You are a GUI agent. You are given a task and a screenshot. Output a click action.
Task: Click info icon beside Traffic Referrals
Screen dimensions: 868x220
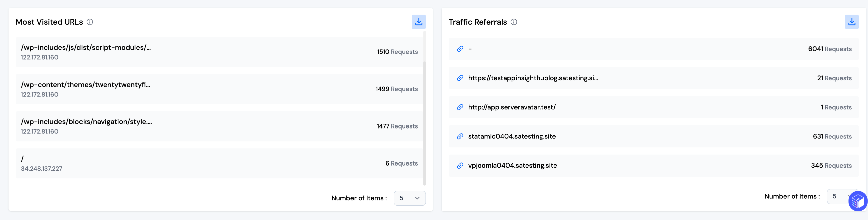click(x=513, y=22)
